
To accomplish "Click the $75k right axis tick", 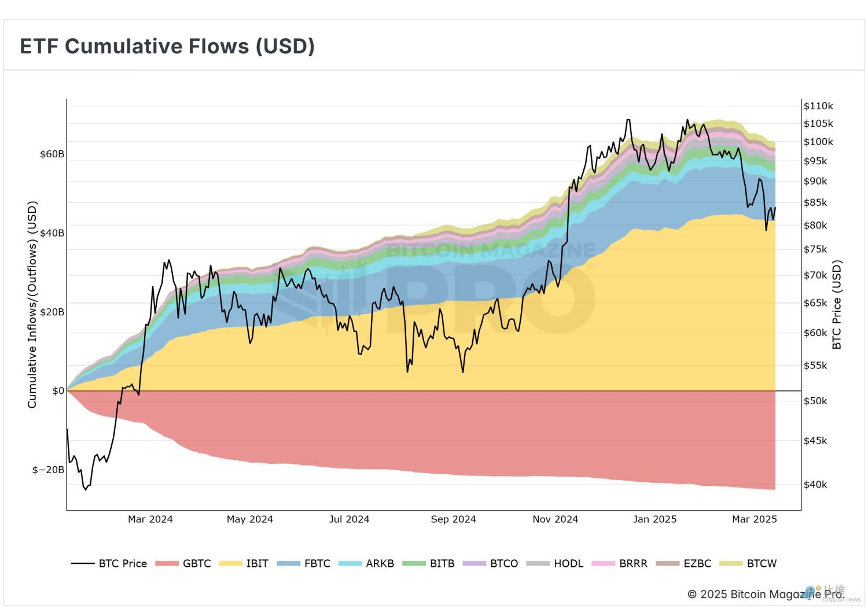I will pyautogui.click(x=815, y=250).
